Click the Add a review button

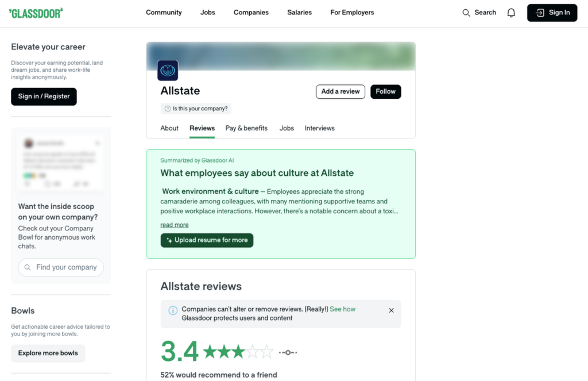coord(340,91)
